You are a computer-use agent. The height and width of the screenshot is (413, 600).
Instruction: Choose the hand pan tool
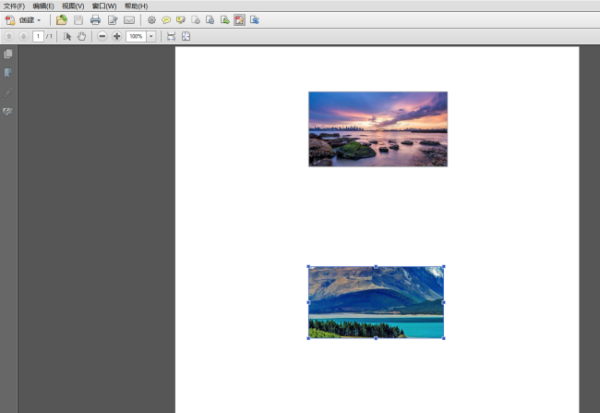pyautogui.click(x=82, y=36)
